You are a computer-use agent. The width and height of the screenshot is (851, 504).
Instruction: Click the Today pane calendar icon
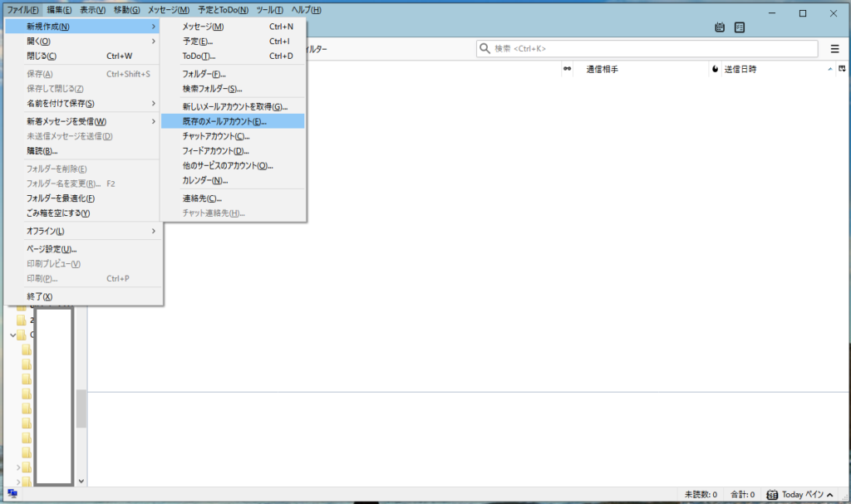[772, 494]
